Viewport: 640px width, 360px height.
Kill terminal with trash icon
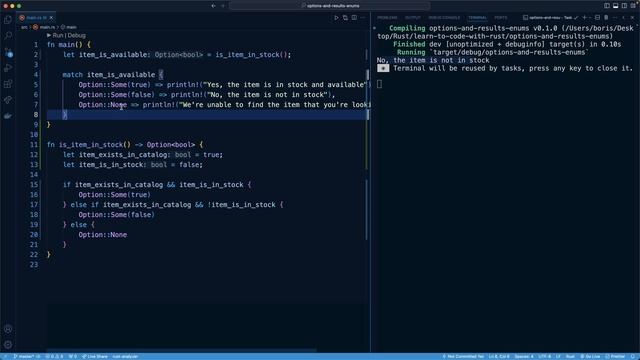606,18
